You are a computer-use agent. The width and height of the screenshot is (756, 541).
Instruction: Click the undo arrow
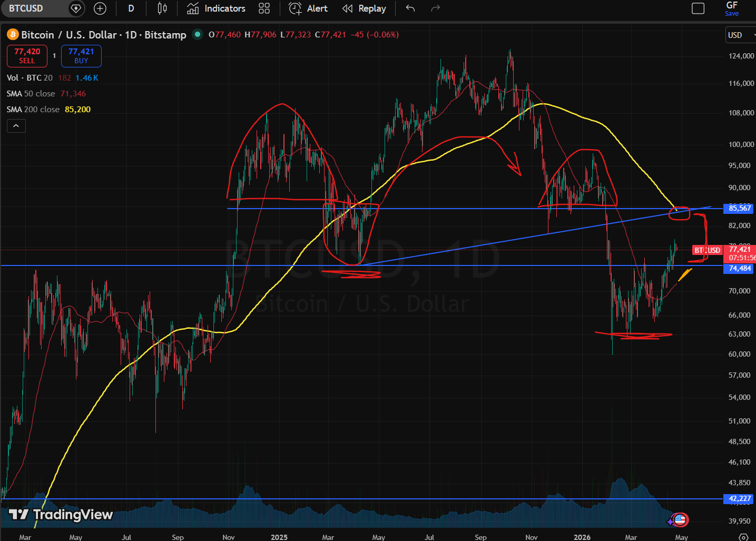[410, 8]
